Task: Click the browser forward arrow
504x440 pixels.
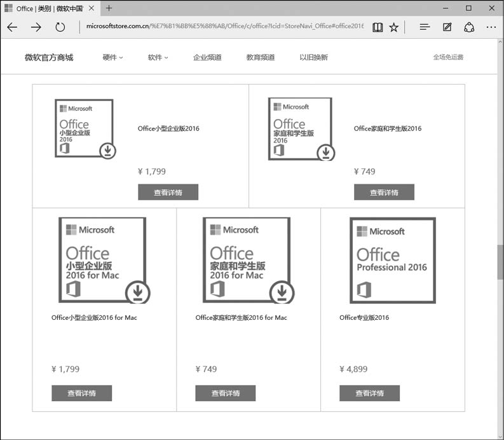Action: click(36, 27)
